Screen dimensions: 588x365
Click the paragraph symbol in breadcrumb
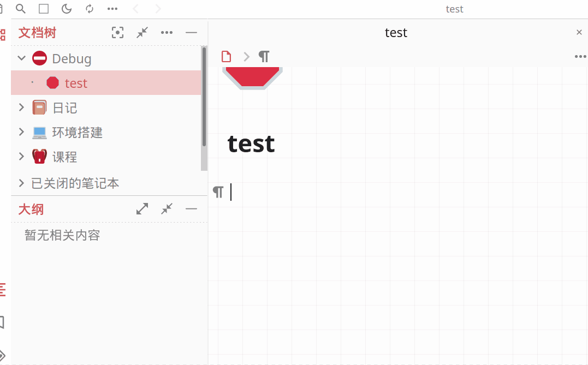pos(264,57)
